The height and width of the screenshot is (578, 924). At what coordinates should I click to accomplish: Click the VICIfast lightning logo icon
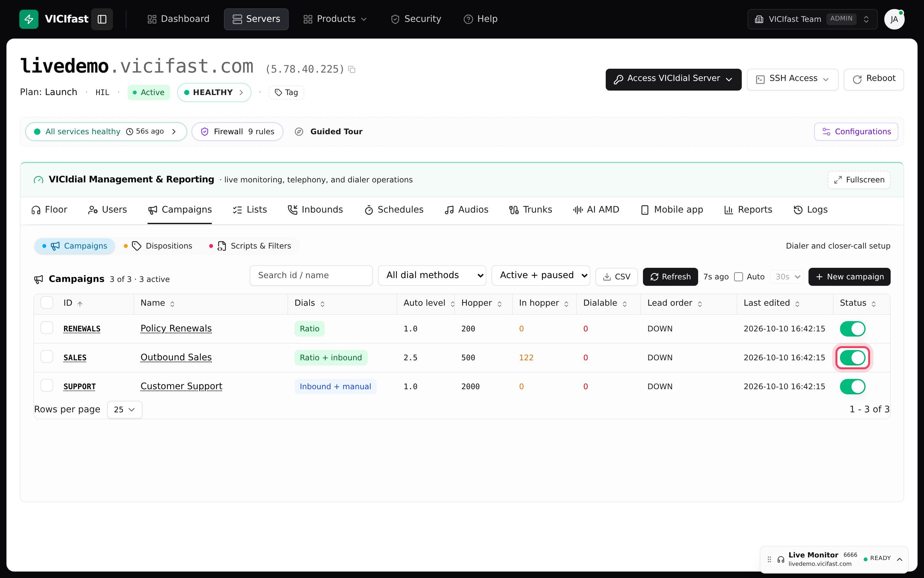29,19
